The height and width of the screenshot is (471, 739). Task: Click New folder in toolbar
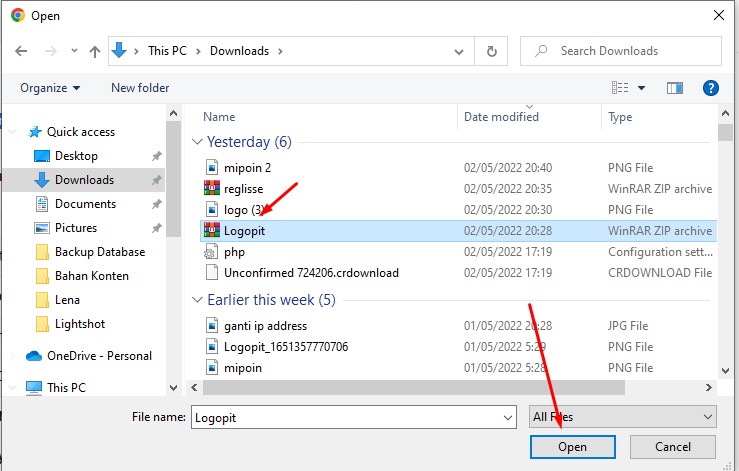(140, 88)
